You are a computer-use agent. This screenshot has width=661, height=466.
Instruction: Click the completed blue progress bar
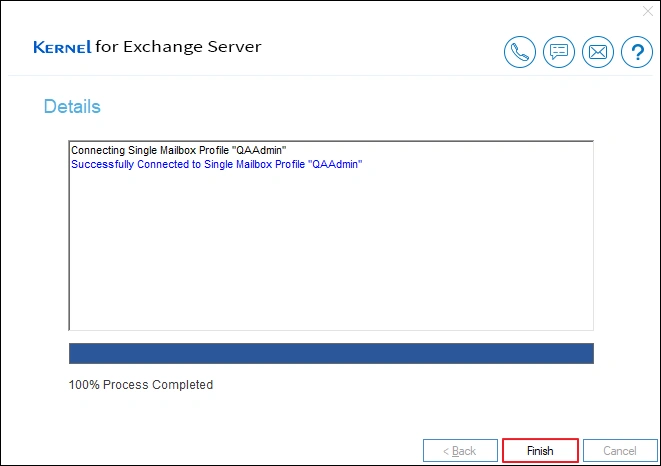click(x=331, y=353)
